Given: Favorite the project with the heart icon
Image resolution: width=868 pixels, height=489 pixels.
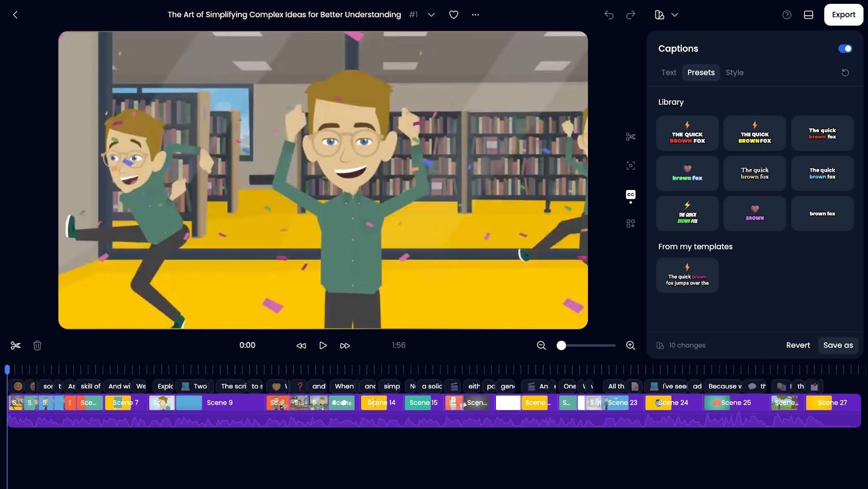Looking at the screenshot, I should [x=454, y=15].
